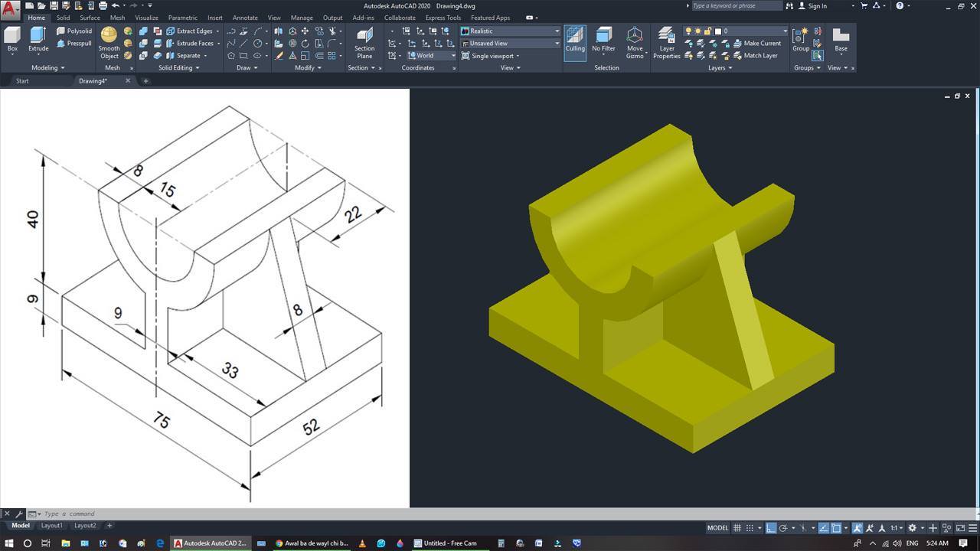Select the Presspull tool
The image size is (980, 551).
74,44
